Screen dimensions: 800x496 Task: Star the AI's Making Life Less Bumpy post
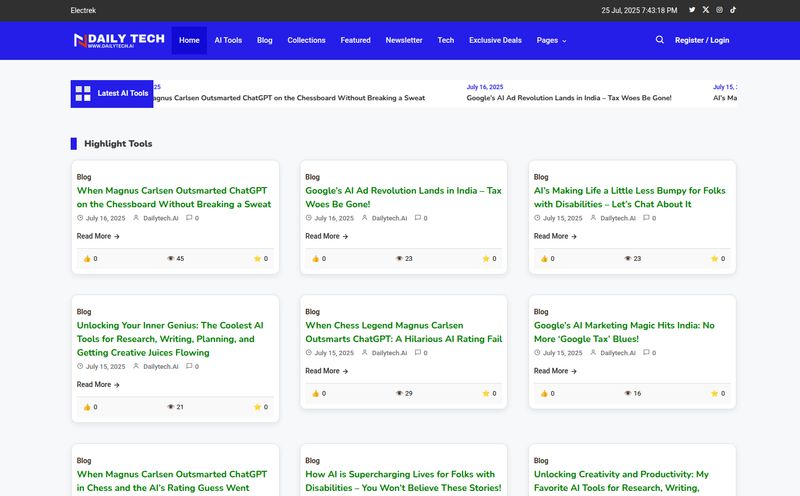[x=714, y=259]
